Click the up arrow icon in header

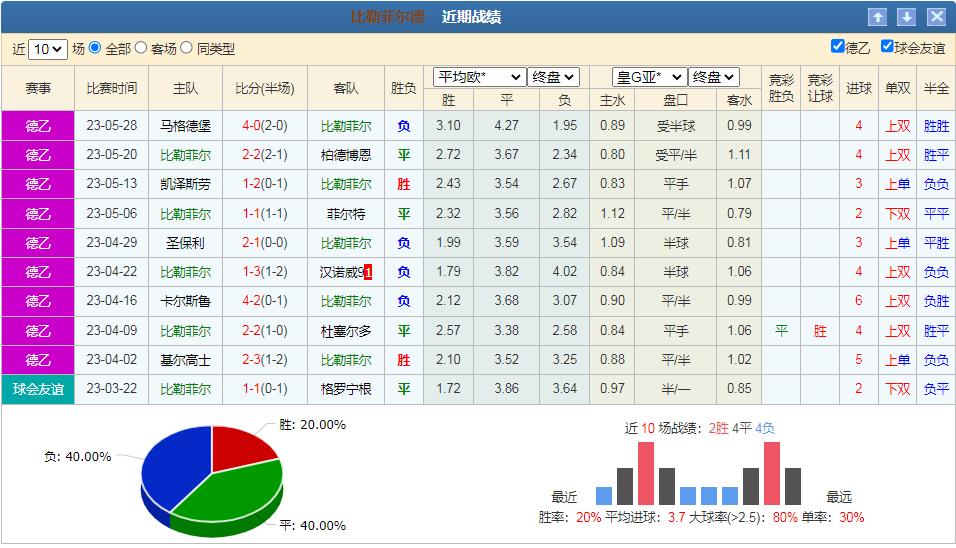click(877, 17)
